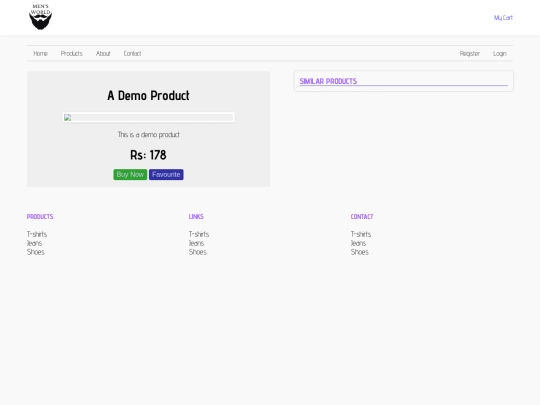Open T-shirts under Links footer
This screenshot has height=405, width=540.
click(x=199, y=234)
